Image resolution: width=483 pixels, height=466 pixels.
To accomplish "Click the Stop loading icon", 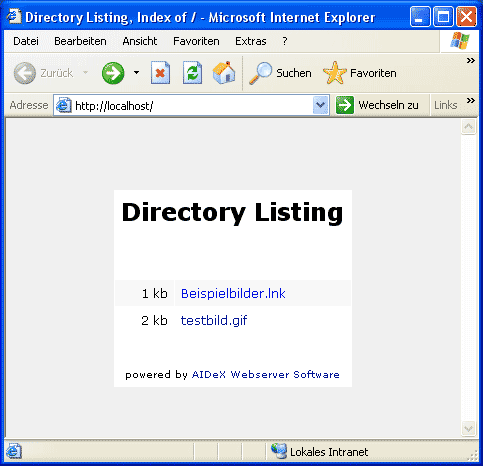I will click(x=160, y=72).
